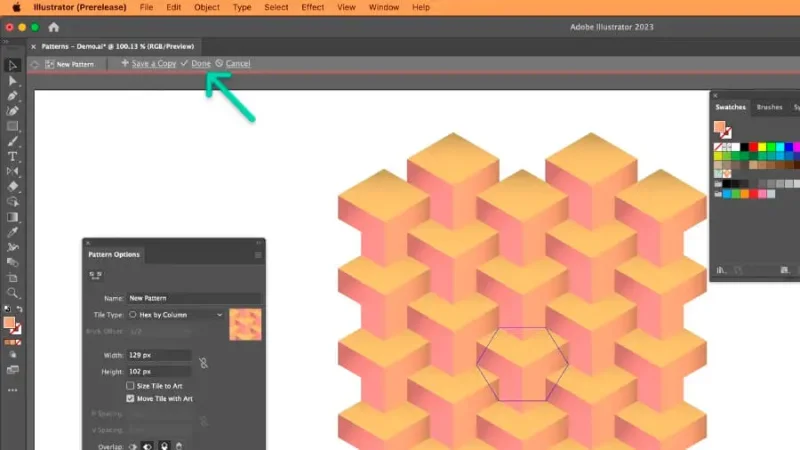Image resolution: width=800 pixels, height=450 pixels.
Task: Select the Curvature tool
Action: [x=12, y=111]
